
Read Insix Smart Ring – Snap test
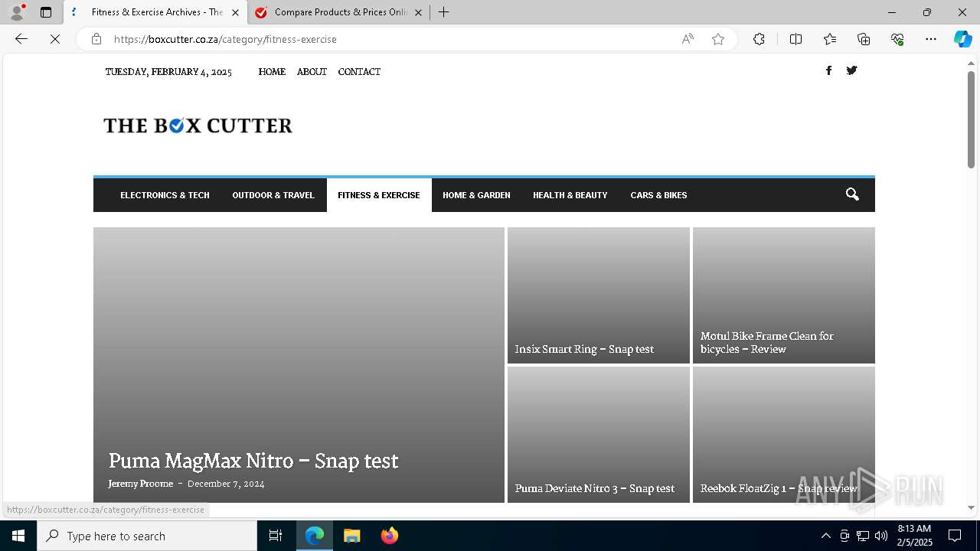click(584, 349)
